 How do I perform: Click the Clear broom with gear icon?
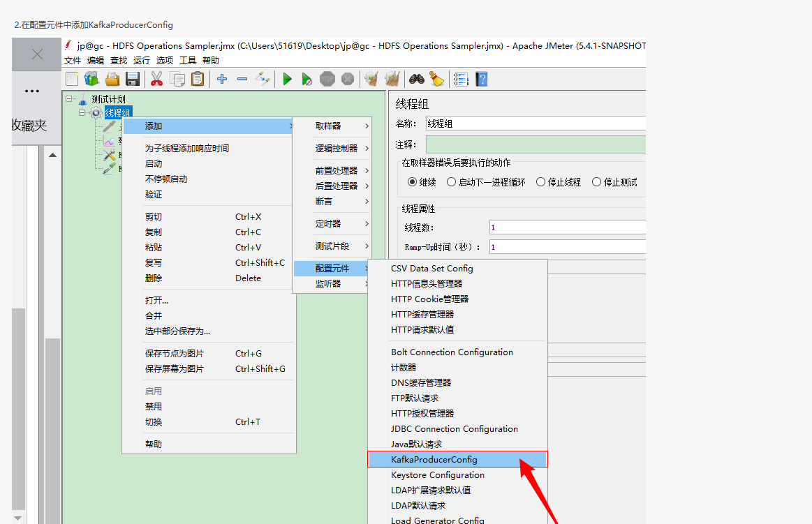point(371,79)
